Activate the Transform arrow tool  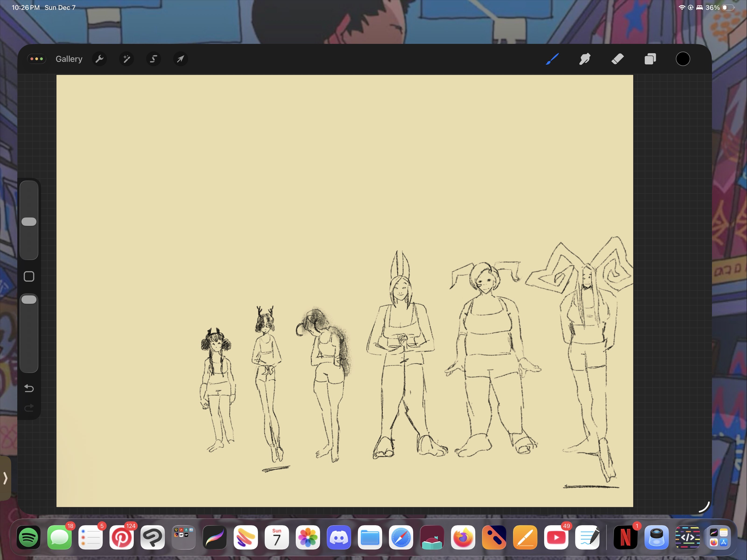click(x=180, y=59)
